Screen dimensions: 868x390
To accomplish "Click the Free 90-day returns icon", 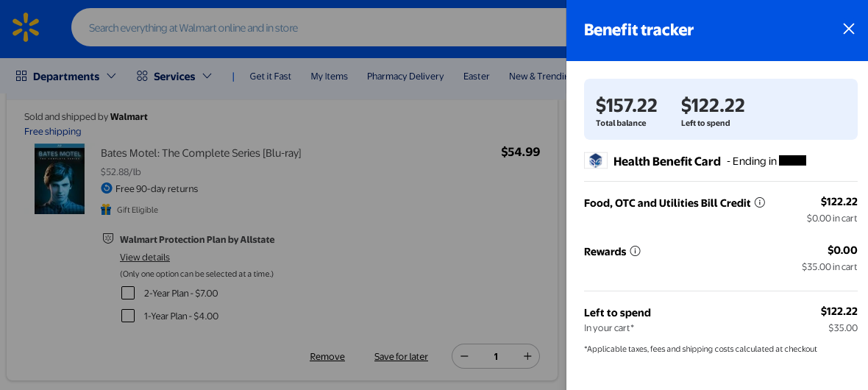I will 106,188.
